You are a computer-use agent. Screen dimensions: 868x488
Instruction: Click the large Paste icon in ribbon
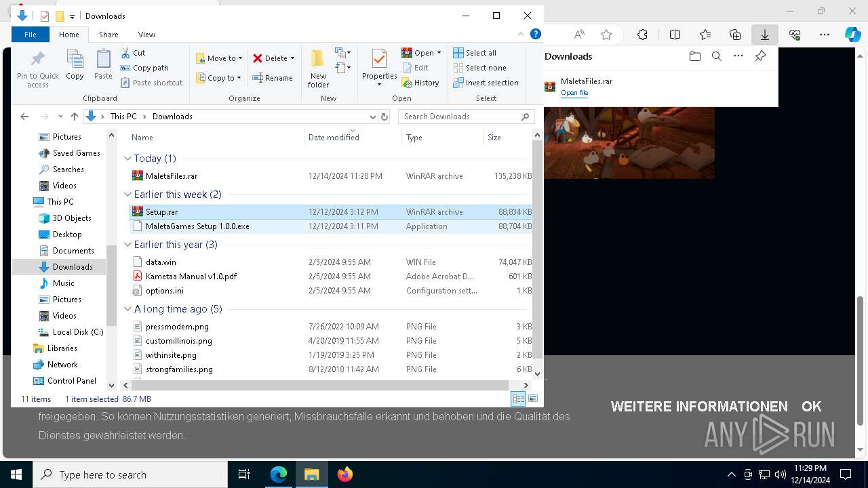(x=103, y=60)
